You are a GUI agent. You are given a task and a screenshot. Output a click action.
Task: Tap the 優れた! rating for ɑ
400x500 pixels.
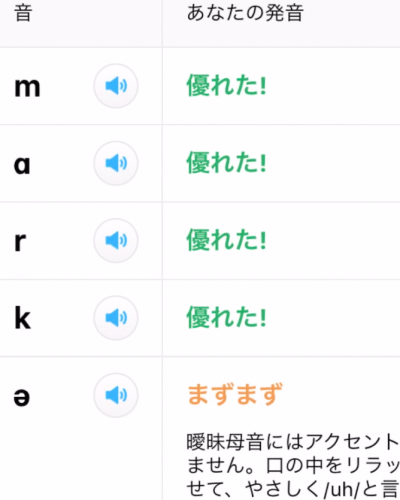click(226, 163)
